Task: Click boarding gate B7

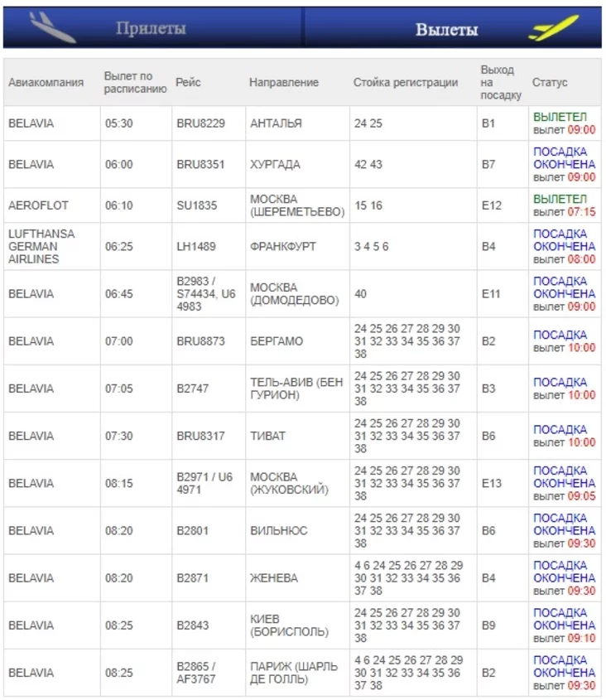Action: click(488, 164)
